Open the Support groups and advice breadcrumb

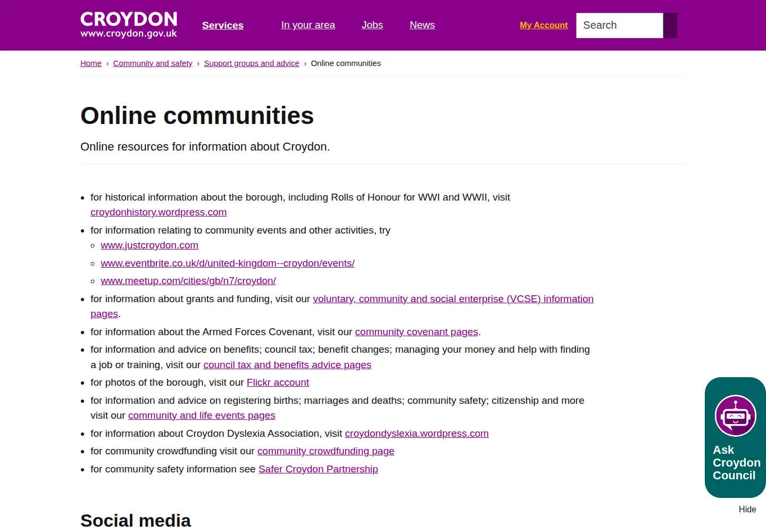click(252, 63)
